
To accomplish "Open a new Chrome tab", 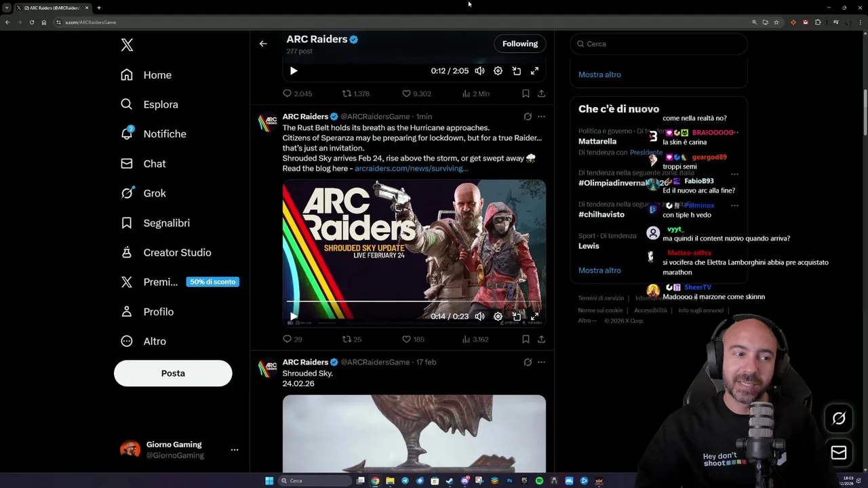I will click(x=99, y=8).
